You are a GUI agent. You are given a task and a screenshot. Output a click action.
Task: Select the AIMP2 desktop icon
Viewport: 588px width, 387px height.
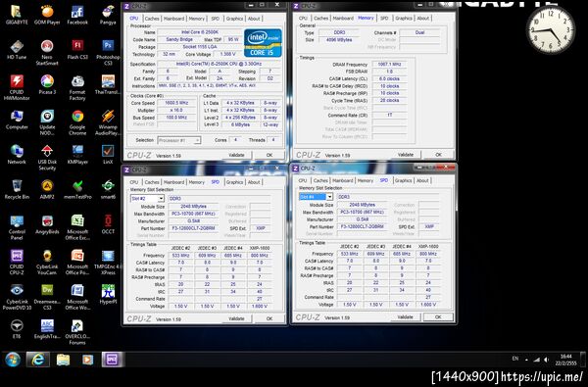coord(47,189)
